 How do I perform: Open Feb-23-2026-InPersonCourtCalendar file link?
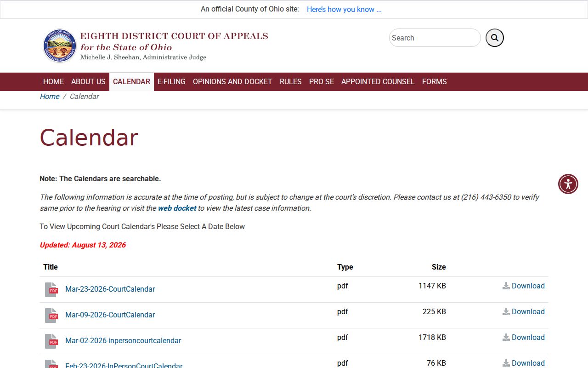tap(124, 365)
